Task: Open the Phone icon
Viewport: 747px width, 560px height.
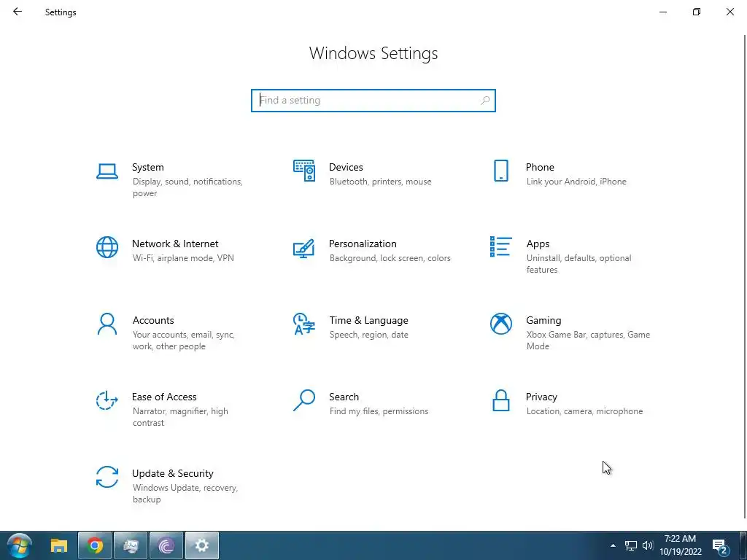Action: 500,171
